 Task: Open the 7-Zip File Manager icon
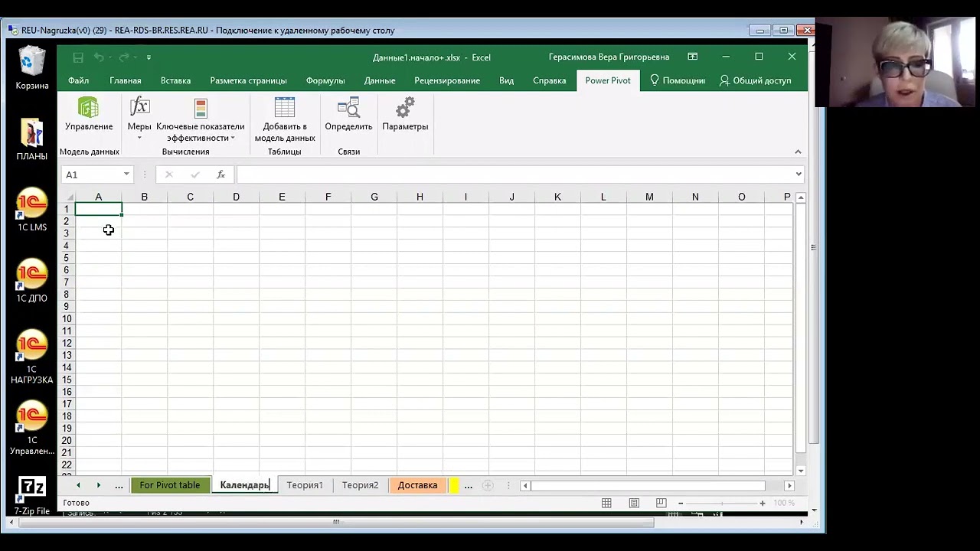point(32,495)
